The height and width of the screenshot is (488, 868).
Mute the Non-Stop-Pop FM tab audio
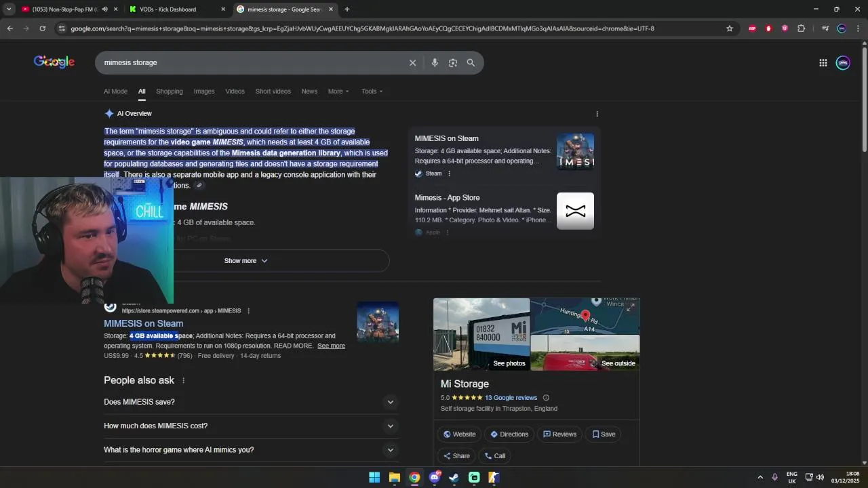click(104, 9)
